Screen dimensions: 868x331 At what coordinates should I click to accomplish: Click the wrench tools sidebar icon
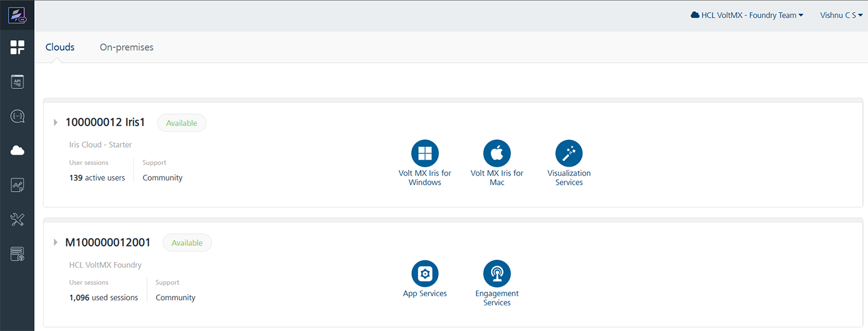click(17, 220)
